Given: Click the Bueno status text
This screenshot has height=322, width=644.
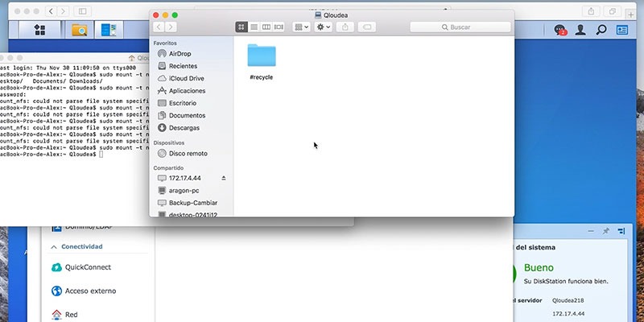Looking at the screenshot, I should 539,268.
